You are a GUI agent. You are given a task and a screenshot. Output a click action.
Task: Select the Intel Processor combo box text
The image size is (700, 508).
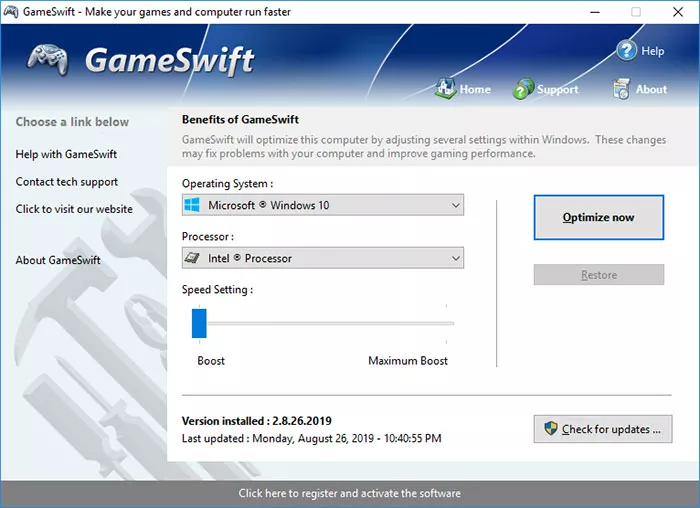(x=250, y=258)
